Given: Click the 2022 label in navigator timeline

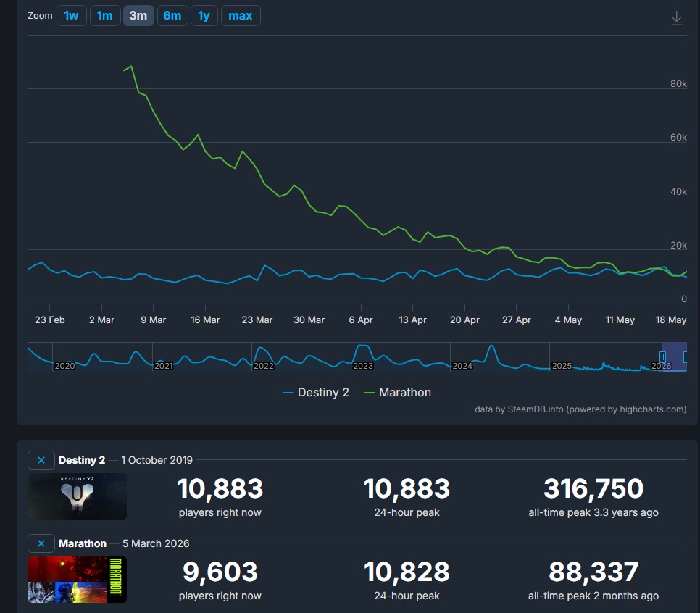Looking at the screenshot, I should (x=263, y=366).
